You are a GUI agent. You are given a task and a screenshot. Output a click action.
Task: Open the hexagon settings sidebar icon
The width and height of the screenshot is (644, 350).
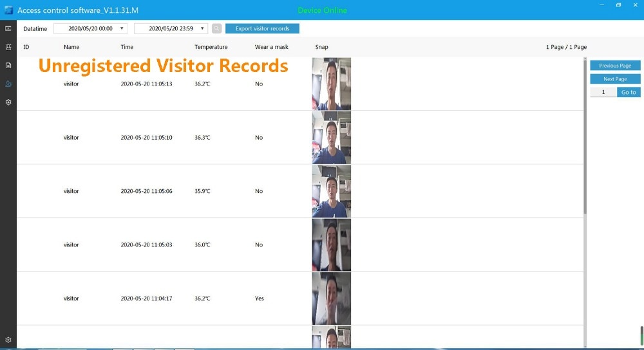(8, 102)
